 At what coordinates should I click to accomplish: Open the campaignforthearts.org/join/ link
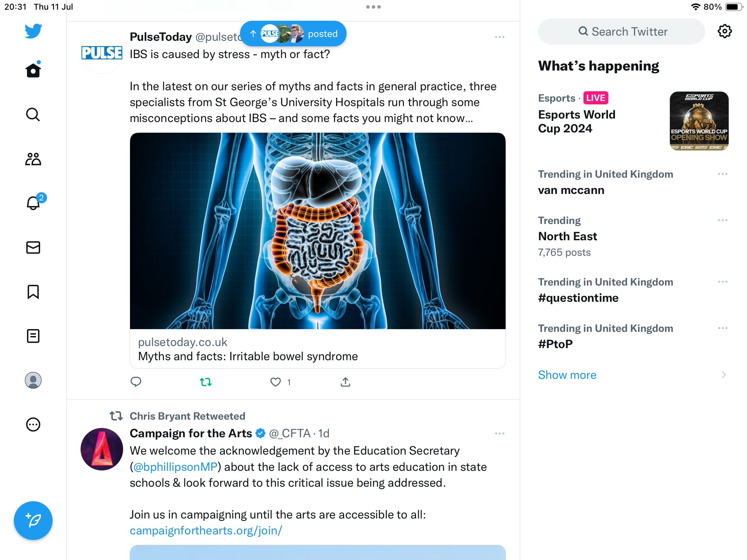point(206,531)
